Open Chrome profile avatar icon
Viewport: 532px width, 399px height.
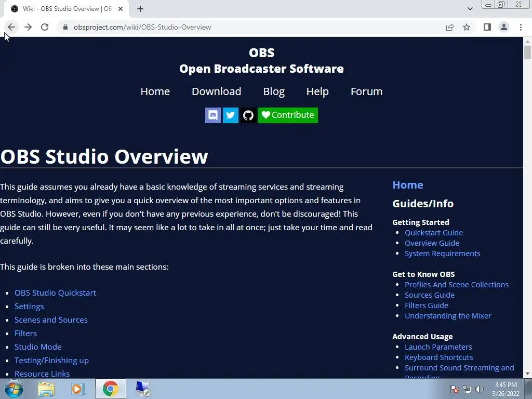[504, 27]
